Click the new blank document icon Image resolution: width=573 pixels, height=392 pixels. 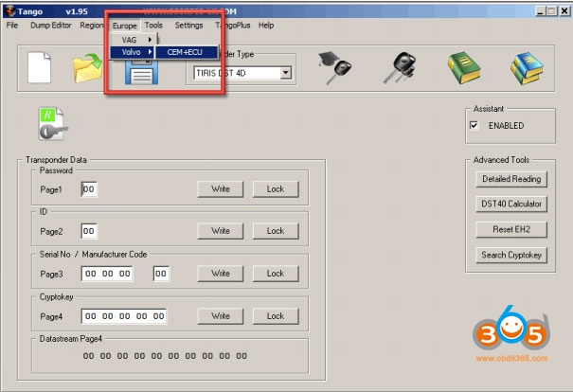pos(39,67)
